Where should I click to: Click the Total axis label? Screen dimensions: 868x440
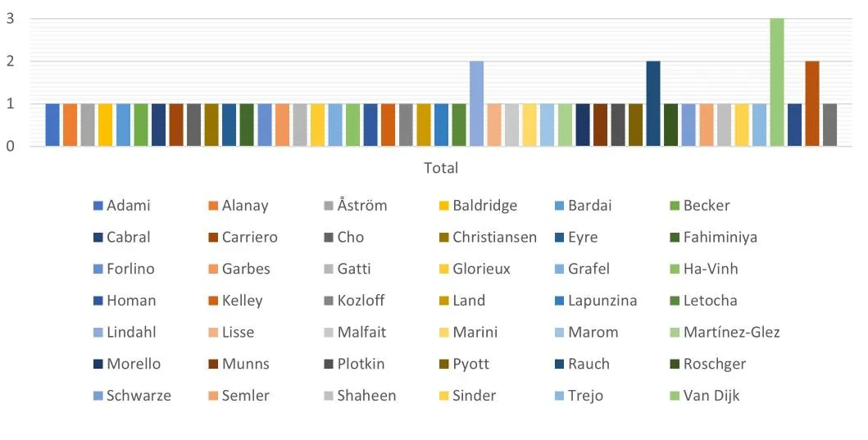click(441, 168)
